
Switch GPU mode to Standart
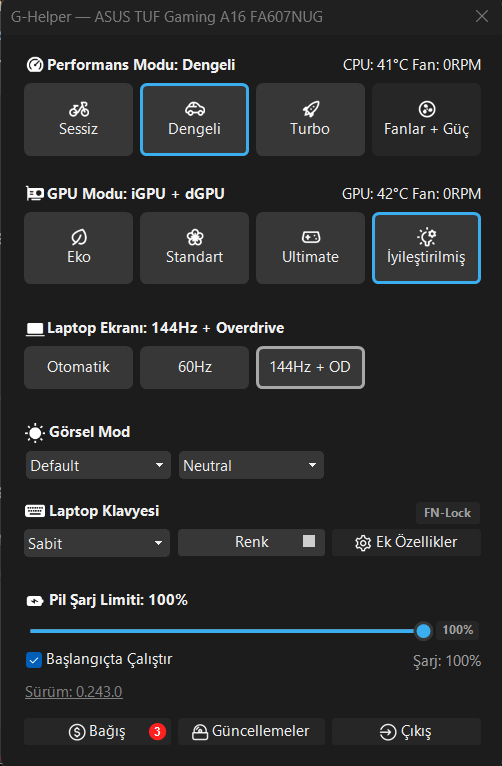click(x=194, y=248)
